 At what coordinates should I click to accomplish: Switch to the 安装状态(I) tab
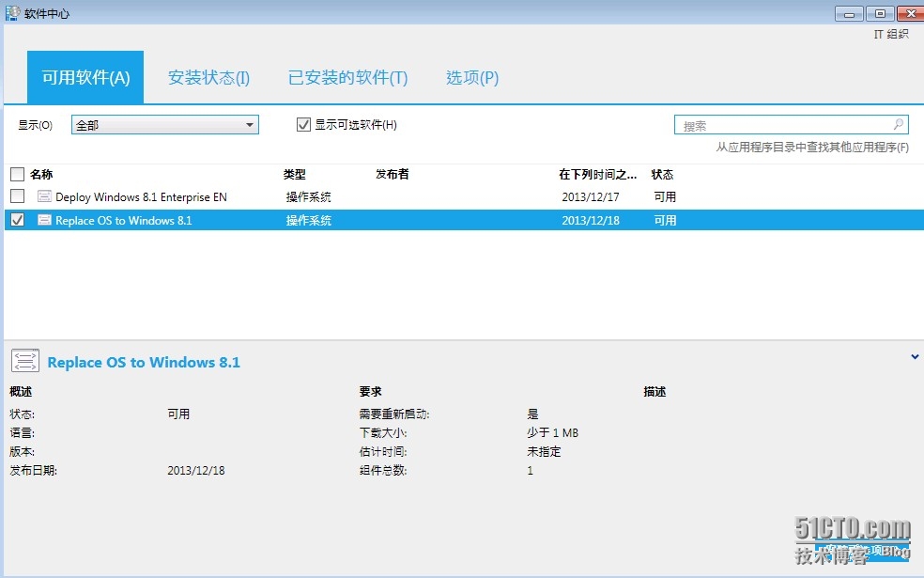point(208,77)
